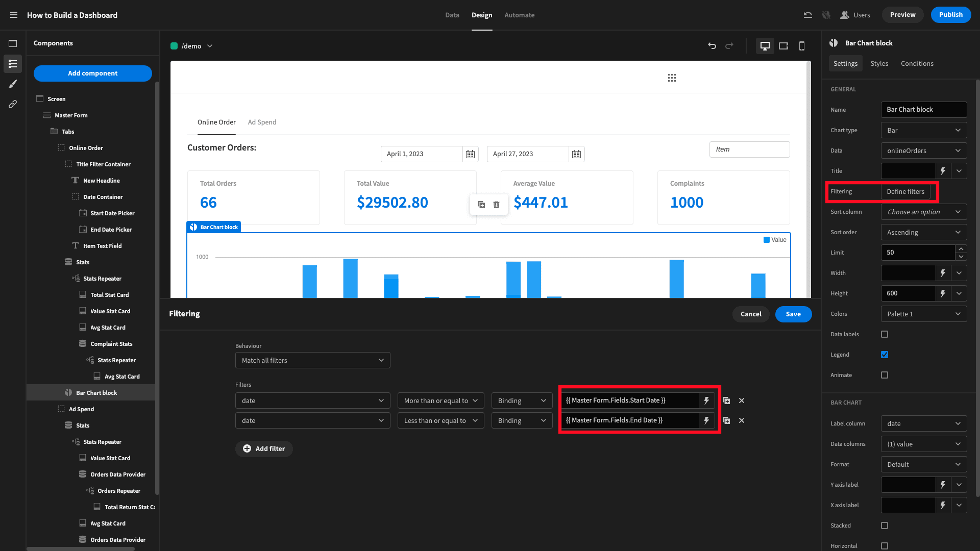
Task: Open Start Date calendar picker icon
Action: (470, 154)
